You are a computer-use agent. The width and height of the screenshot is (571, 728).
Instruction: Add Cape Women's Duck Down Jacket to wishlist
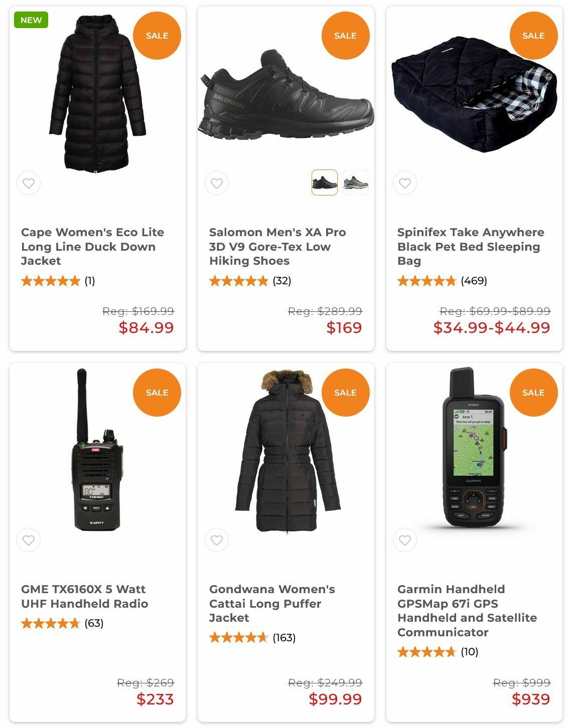[29, 183]
